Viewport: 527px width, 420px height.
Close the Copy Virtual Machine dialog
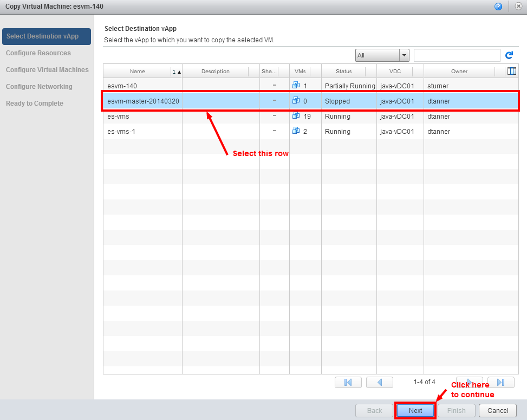point(518,7)
